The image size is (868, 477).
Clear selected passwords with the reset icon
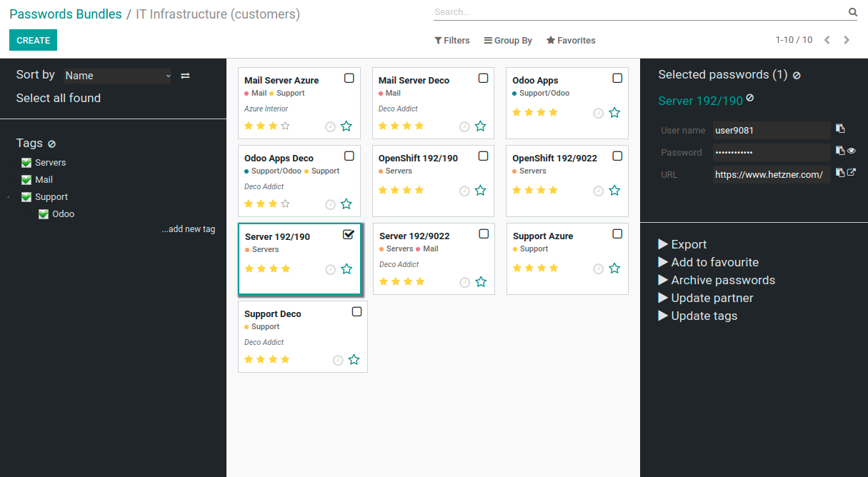click(x=797, y=76)
